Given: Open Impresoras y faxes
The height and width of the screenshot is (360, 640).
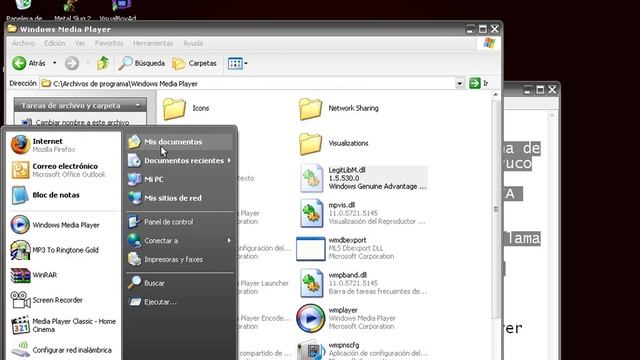Looking at the screenshot, I should [x=180, y=259].
